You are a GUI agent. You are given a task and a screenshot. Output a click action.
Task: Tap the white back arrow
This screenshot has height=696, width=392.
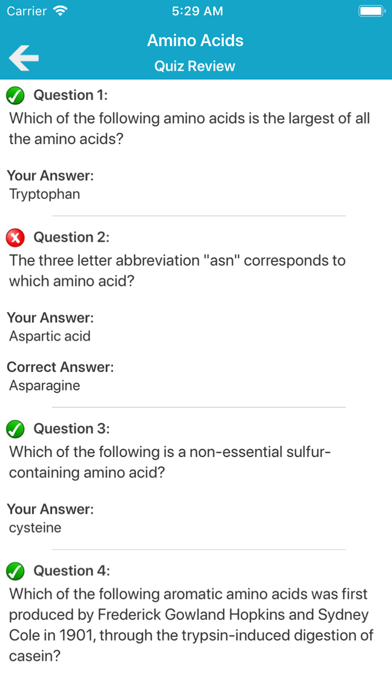[24, 58]
